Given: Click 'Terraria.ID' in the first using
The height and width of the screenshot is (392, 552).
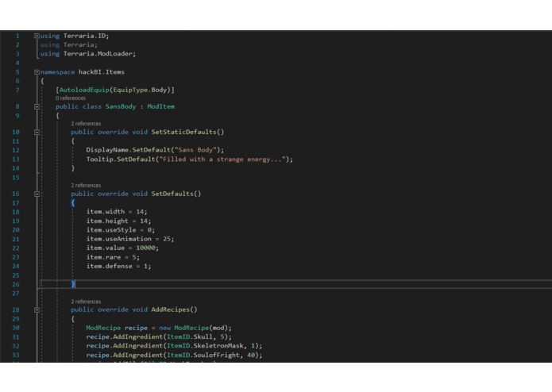Looking at the screenshot, I should pos(84,36).
